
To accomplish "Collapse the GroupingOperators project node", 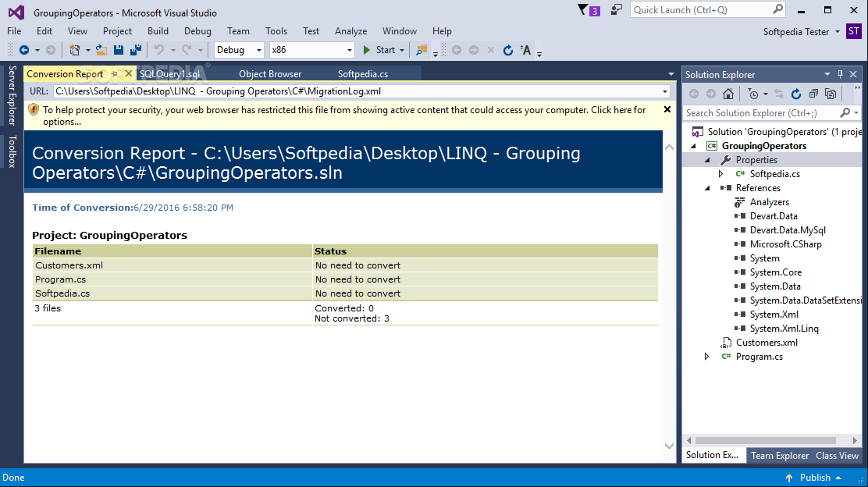I will click(694, 146).
